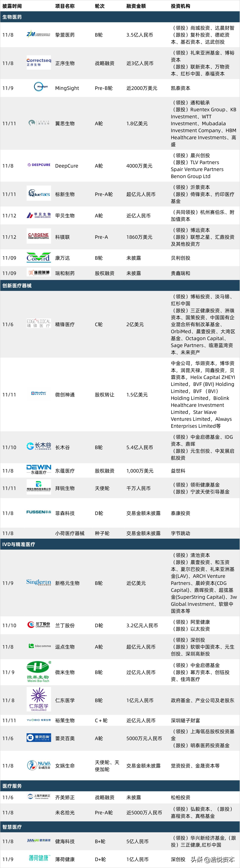Viewport: 240px width, 868px height.
Task: Click the B+轮 round cell
Action: tap(100, 841)
